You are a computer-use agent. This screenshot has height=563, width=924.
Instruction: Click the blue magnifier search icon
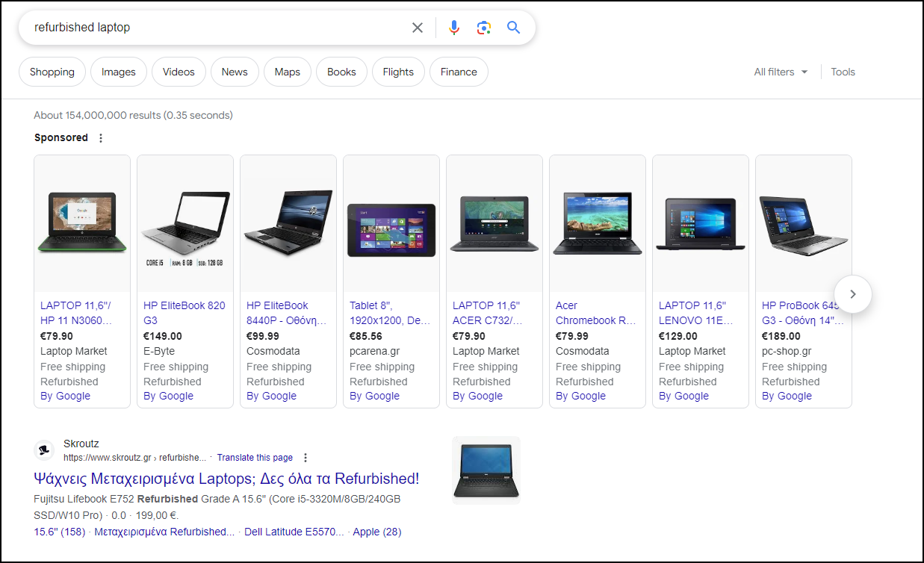[513, 28]
